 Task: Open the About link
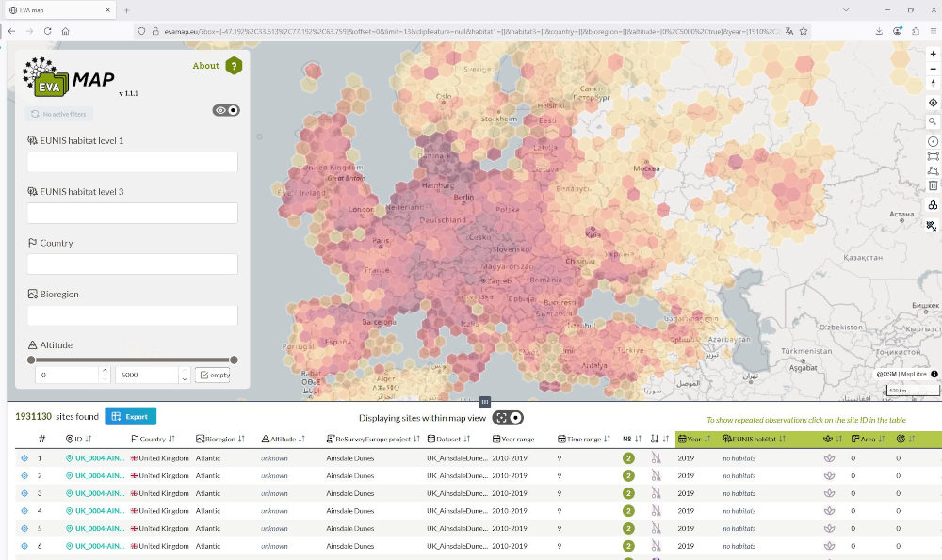tap(206, 66)
